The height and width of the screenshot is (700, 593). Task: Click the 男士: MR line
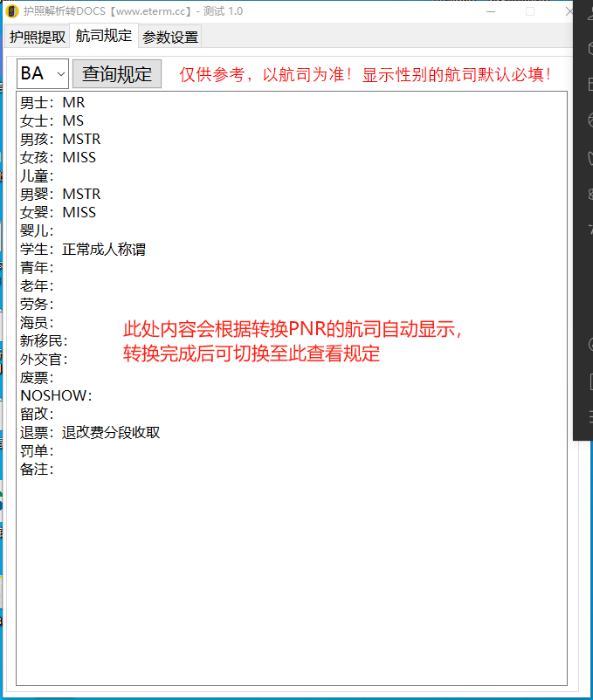click(52, 103)
